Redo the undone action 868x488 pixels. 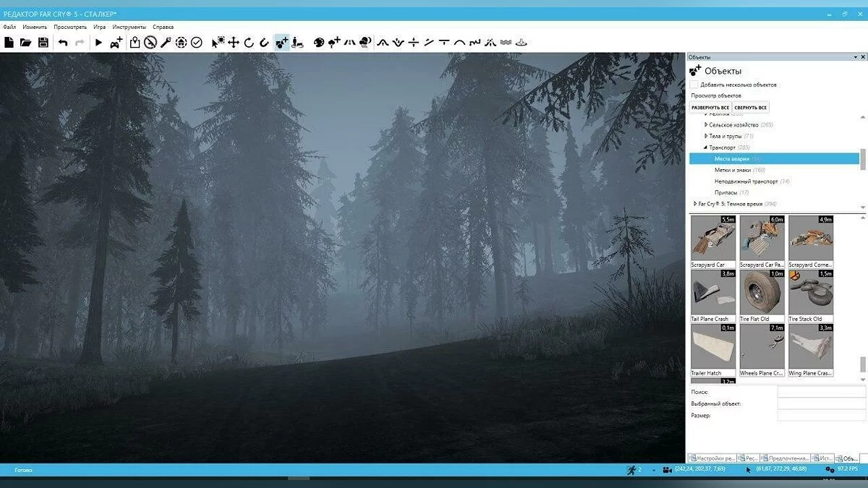tap(80, 43)
